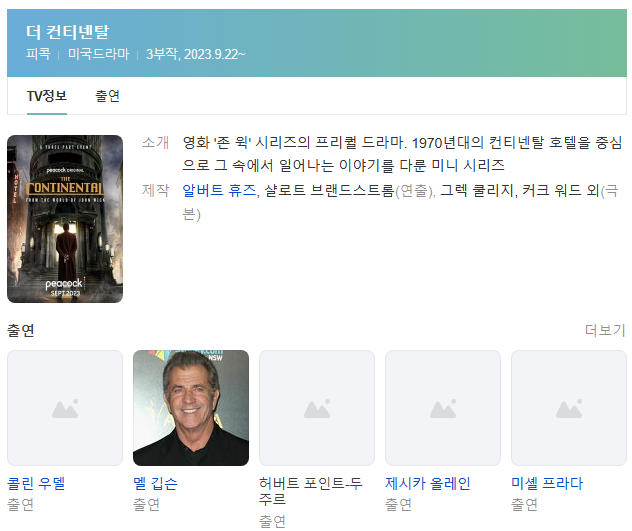The image size is (632, 531).
Task: Expand cast list with 더보기
Action: [x=605, y=330]
